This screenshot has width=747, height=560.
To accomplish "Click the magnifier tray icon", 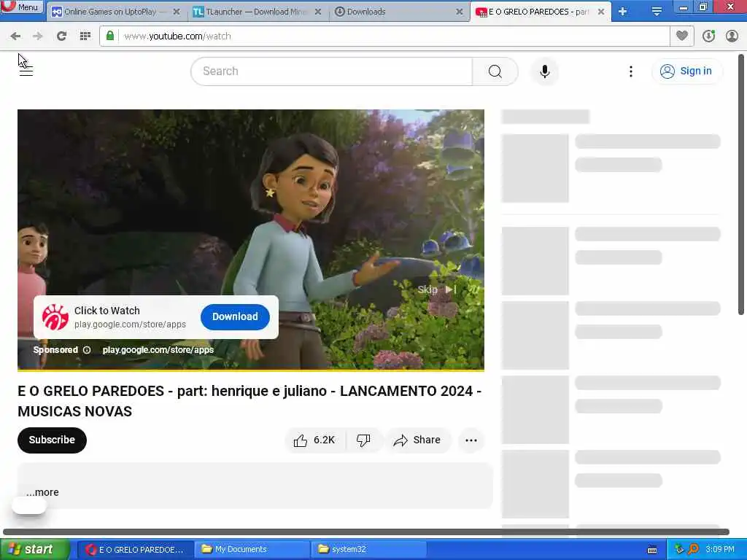I will pos(693,550).
